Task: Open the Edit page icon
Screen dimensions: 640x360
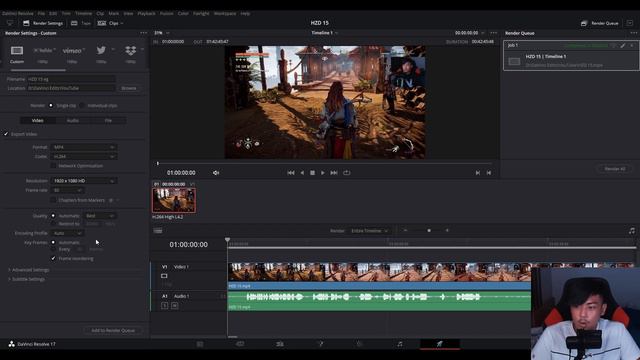Action: tap(280, 344)
